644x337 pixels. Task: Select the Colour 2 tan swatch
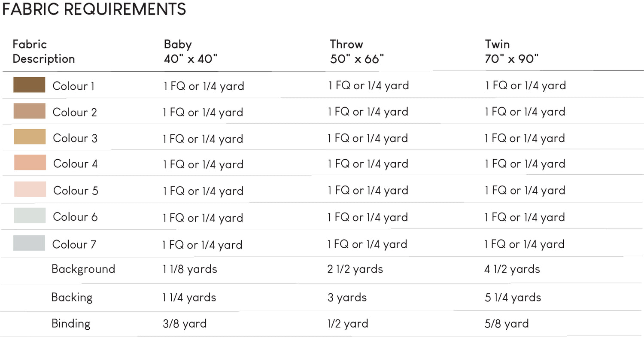click(29, 111)
